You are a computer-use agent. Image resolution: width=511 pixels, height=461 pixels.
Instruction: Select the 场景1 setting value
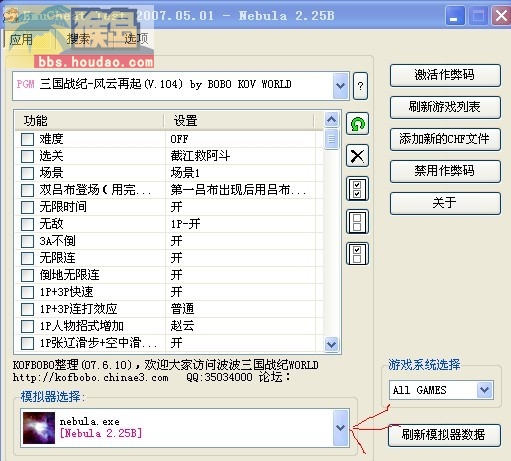click(x=185, y=173)
